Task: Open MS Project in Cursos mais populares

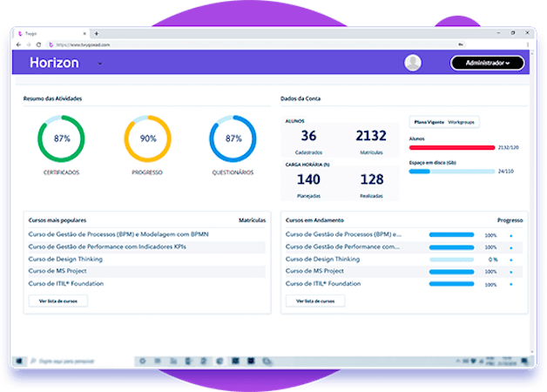Action: [57, 271]
